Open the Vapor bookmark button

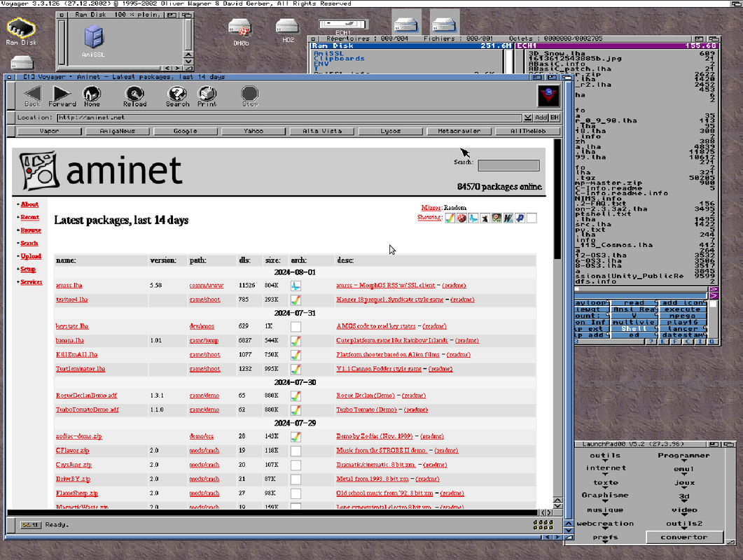49,131
